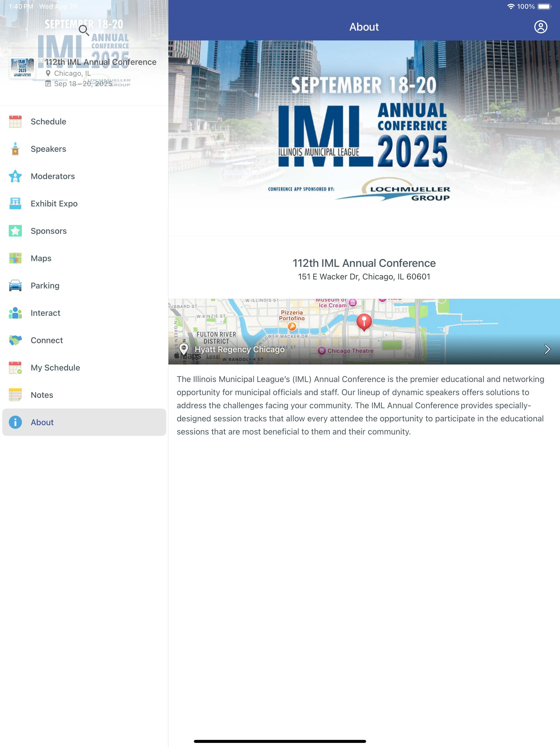Tap the Wi-Fi status icon
Image resolution: width=560 pixels, height=747 pixels.
click(x=511, y=6)
